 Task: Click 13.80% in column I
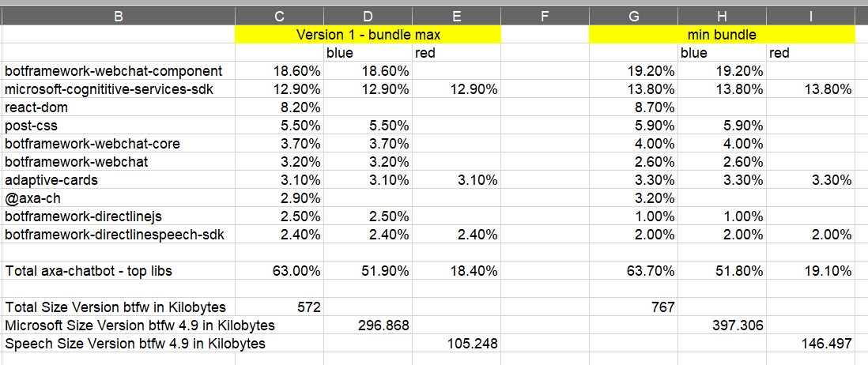tap(828, 89)
